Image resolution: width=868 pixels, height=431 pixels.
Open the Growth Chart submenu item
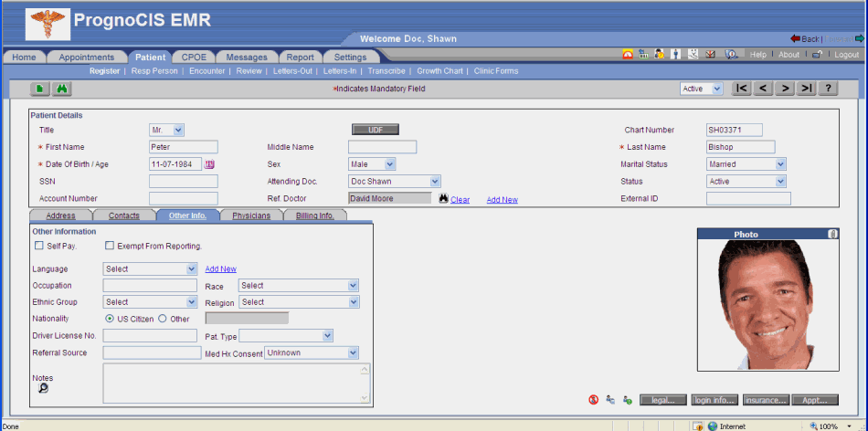point(440,71)
